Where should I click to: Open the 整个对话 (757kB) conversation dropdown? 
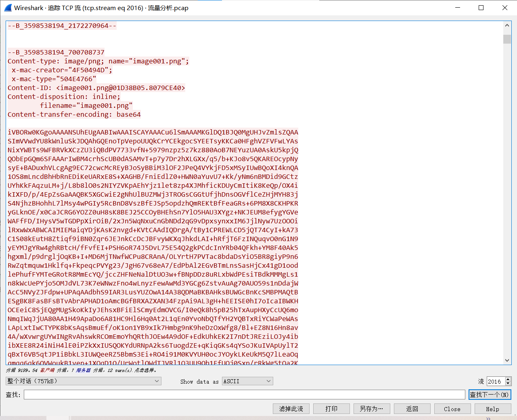(x=84, y=381)
